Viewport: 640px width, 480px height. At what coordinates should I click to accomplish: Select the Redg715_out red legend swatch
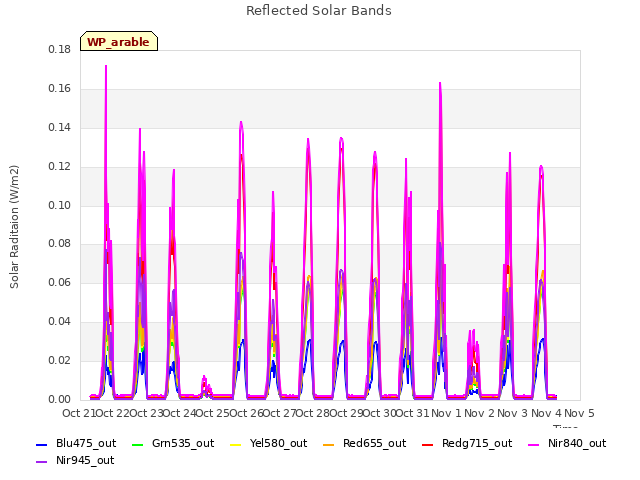[427, 444]
